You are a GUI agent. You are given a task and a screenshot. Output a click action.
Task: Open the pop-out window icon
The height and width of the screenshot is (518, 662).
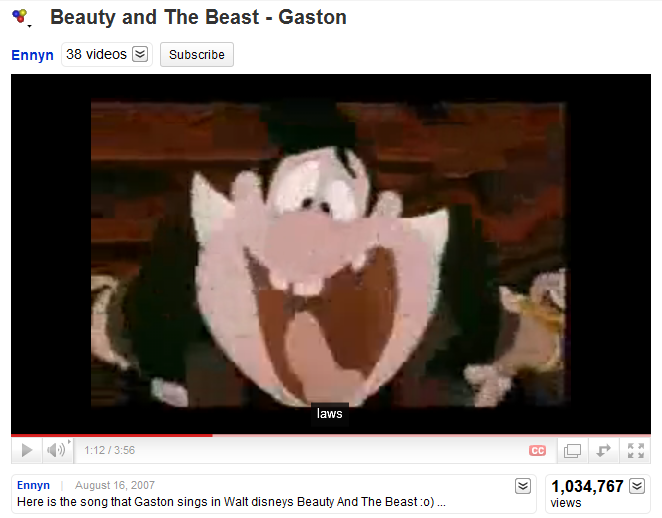click(572, 450)
